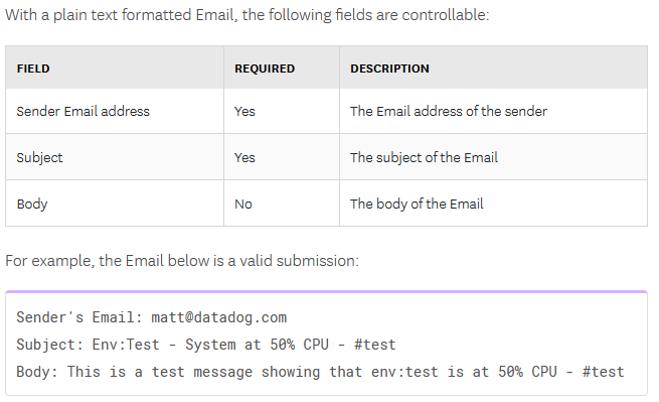Click the 'Sender's Email:' label in code
Viewport: 659px width, 402px height.
(x=79, y=317)
